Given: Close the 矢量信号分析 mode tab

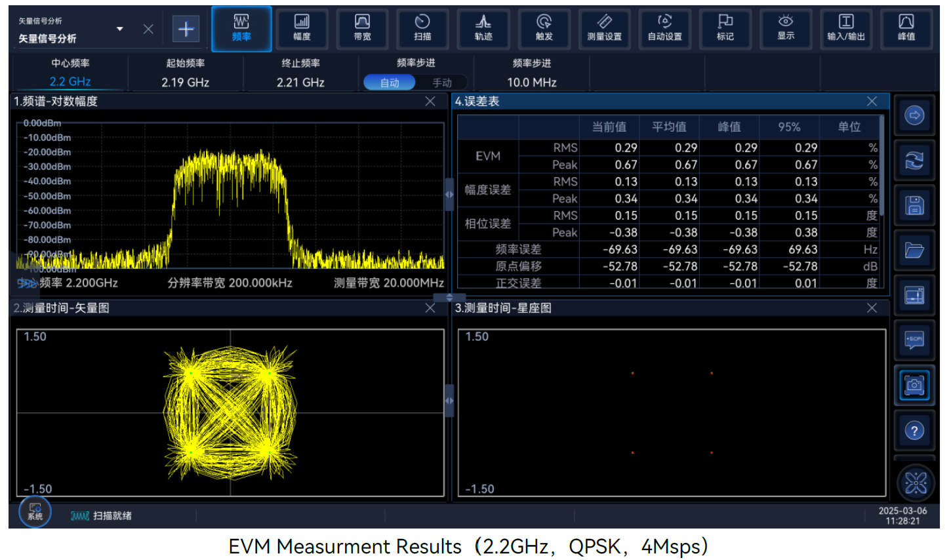Looking at the screenshot, I should [x=148, y=29].
